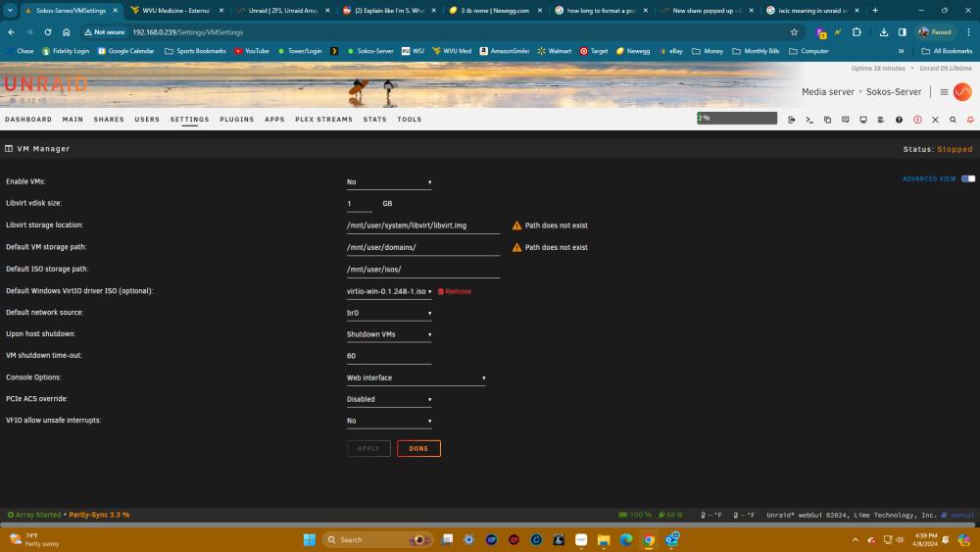Go to the Dashboard menu
Image resolution: width=980 pixels, height=552 pixels.
point(28,120)
